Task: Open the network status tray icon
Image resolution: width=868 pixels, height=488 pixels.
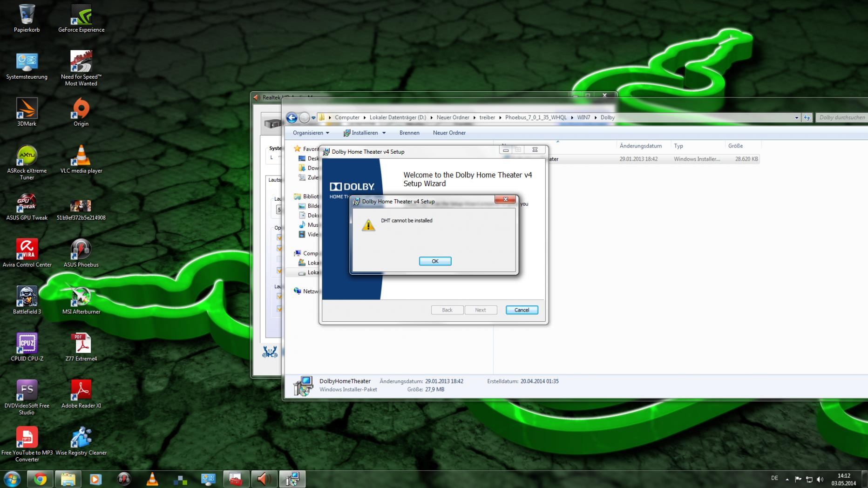Action: point(809,479)
